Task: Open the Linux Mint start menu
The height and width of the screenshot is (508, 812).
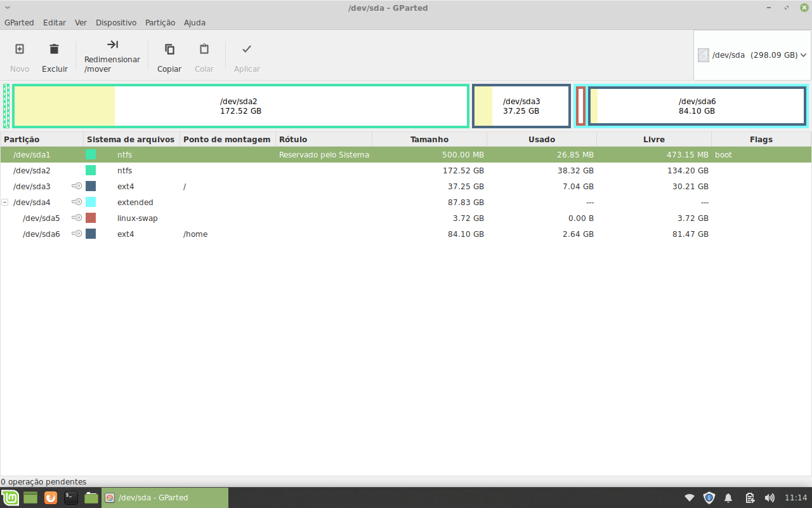Action: coord(10,498)
